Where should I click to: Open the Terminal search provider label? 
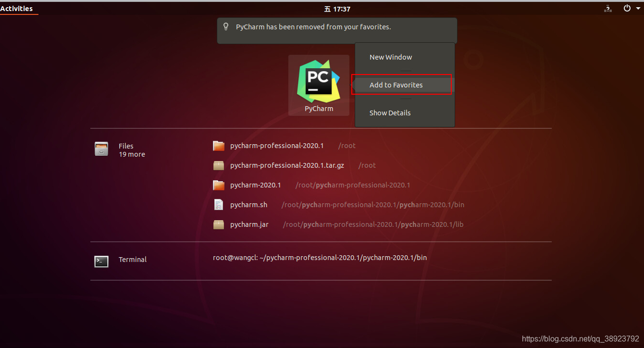(x=133, y=260)
